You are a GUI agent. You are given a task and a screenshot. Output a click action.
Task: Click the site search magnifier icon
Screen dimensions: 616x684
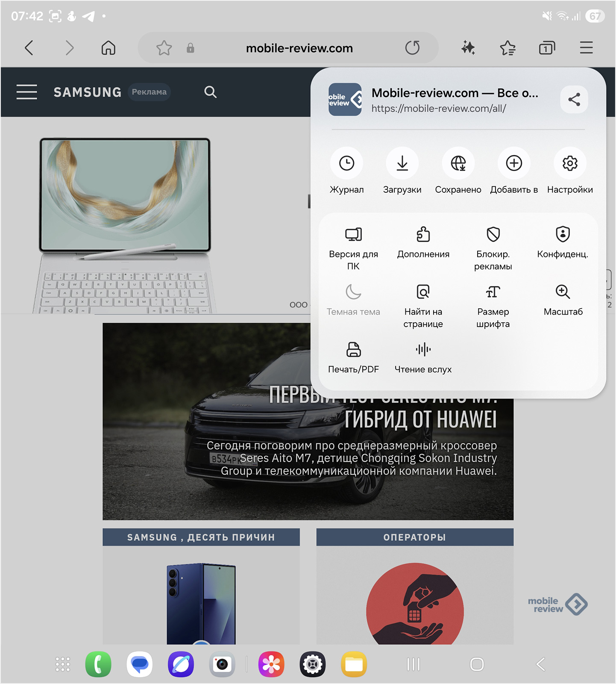[x=210, y=92]
